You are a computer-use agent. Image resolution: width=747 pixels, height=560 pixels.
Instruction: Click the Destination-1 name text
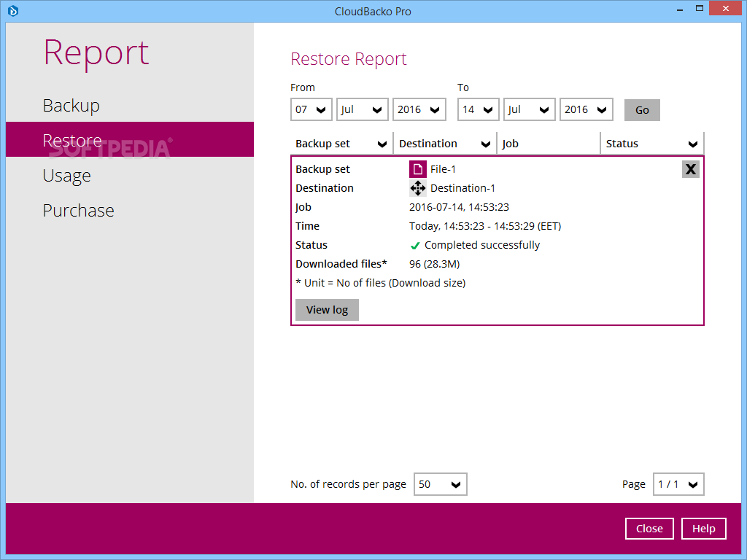coord(462,188)
